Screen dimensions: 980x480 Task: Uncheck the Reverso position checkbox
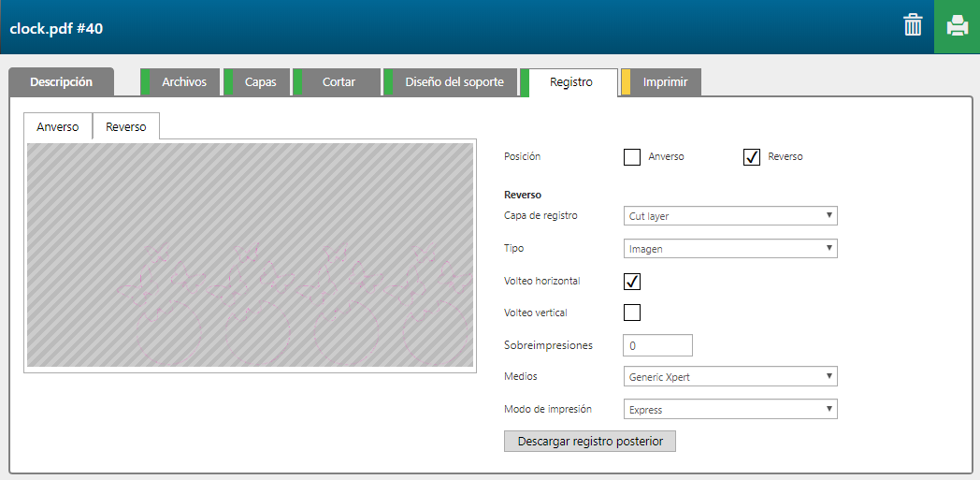click(751, 156)
